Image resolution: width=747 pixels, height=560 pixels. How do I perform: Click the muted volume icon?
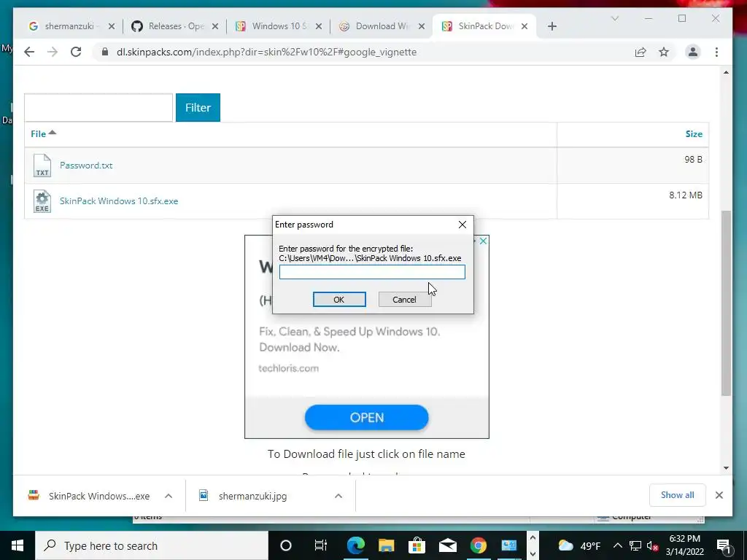[653, 545]
